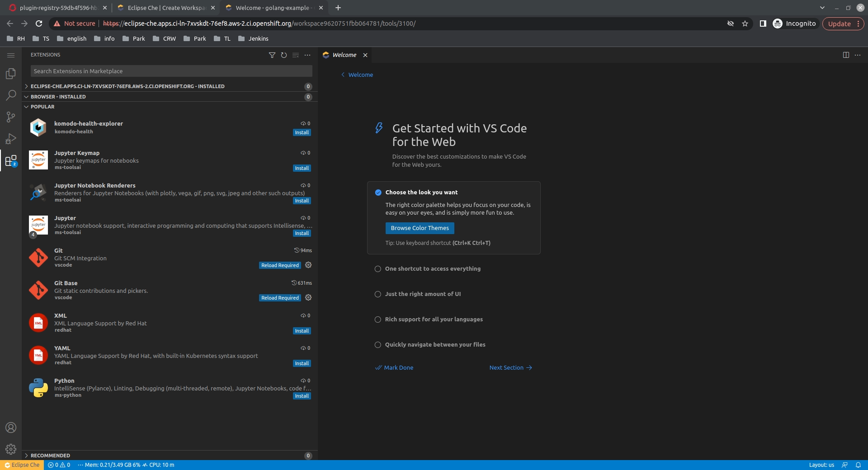Click the Mark Done link

coord(394,368)
